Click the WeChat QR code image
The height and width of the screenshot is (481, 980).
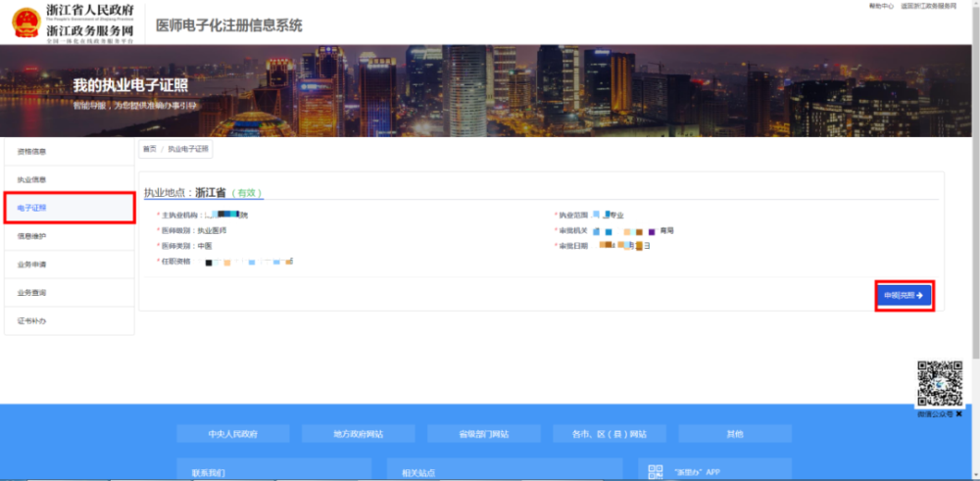point(939,384)
